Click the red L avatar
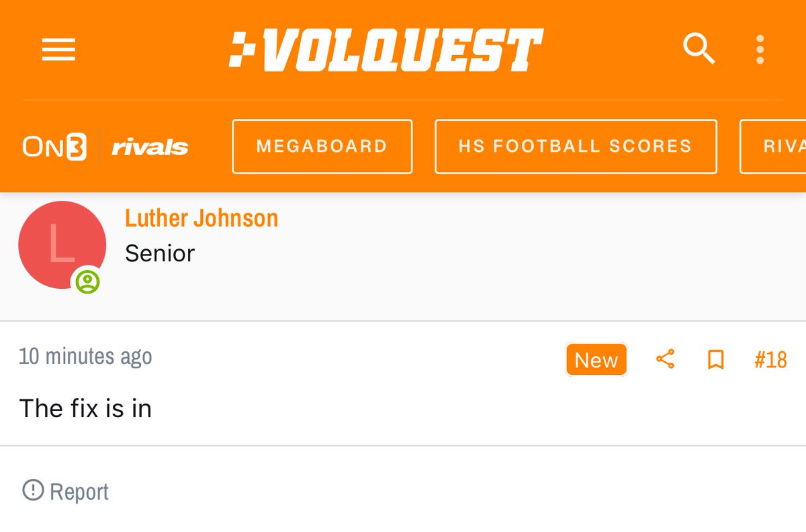This screenshot has width=806, height=532. [x=62, y=245]
